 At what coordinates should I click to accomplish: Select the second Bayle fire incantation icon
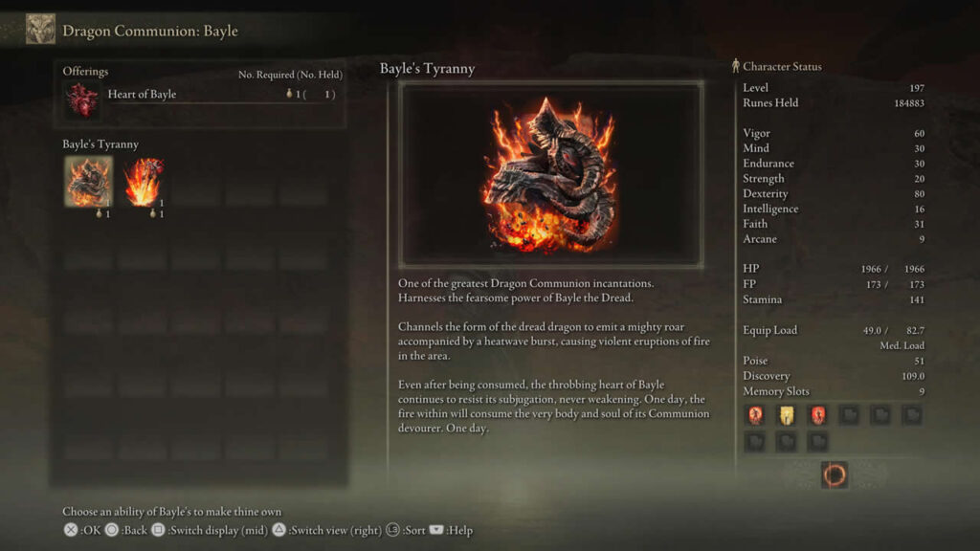(144, 182)
